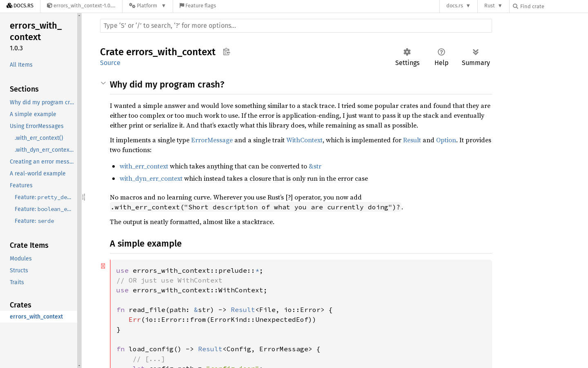Jump to A simple example sidebar section
Screen dimensions: 588x368
[33, 114]
